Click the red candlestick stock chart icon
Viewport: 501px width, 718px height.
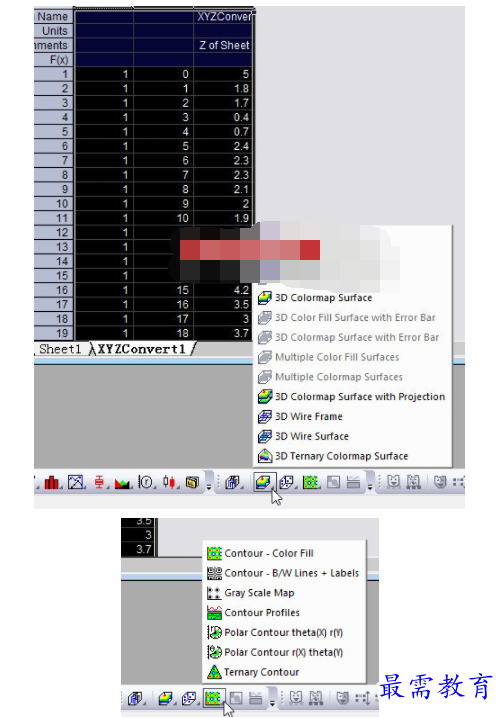click(169, 482)
